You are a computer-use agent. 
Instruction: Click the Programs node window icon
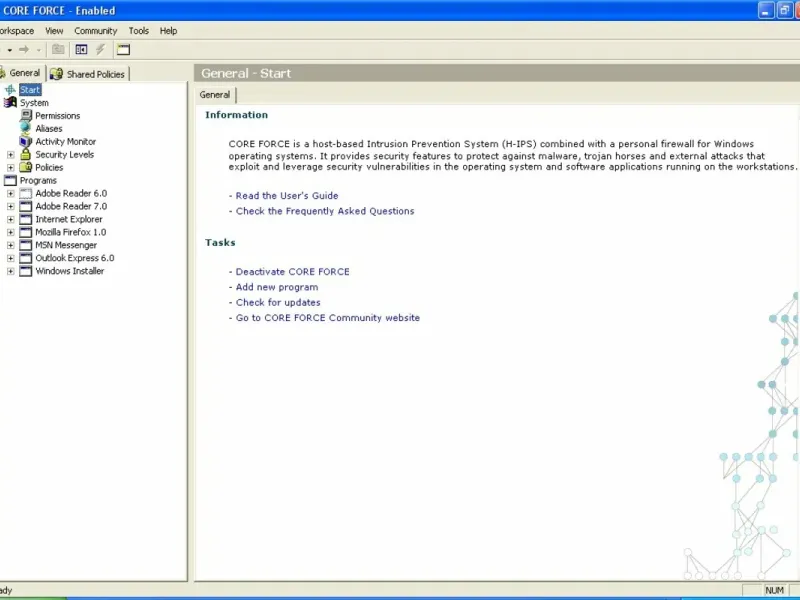tap(10, 180)
